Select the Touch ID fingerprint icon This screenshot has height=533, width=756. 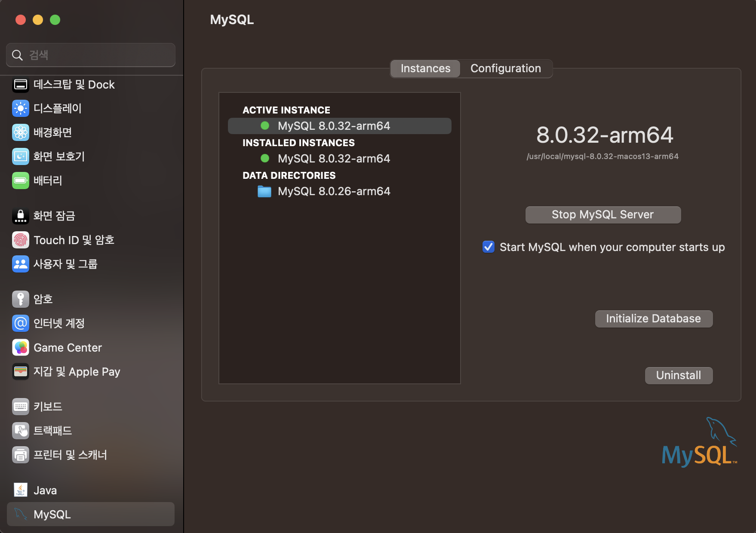21,240
